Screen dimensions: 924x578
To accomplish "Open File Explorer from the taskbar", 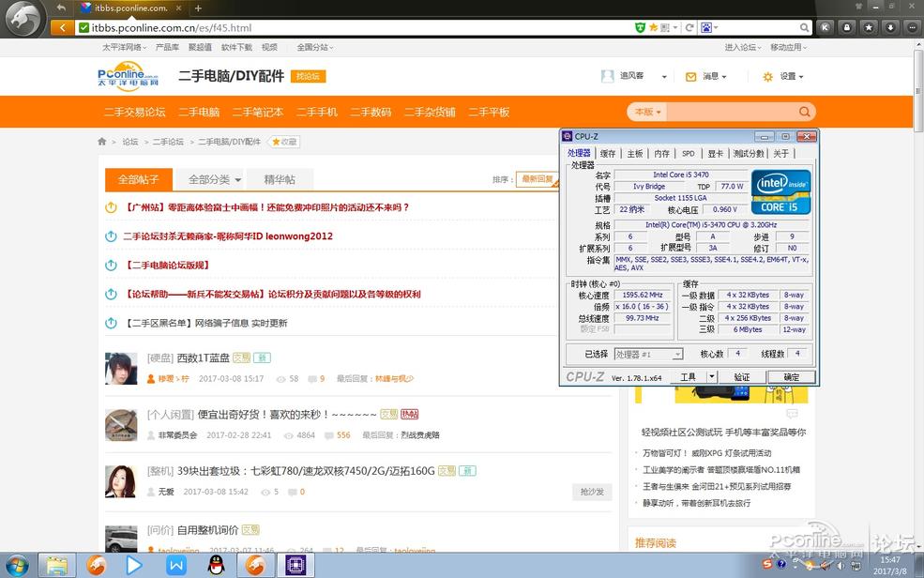I will (57, 566).
